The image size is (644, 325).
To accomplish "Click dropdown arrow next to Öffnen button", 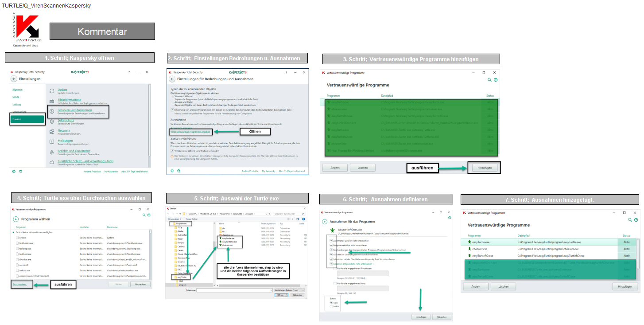I will [287, 295].
